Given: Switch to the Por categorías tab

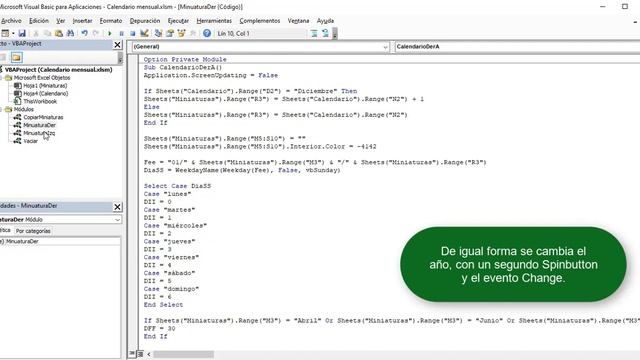Looking at the screenshot, I should click(x=33, y=231).
